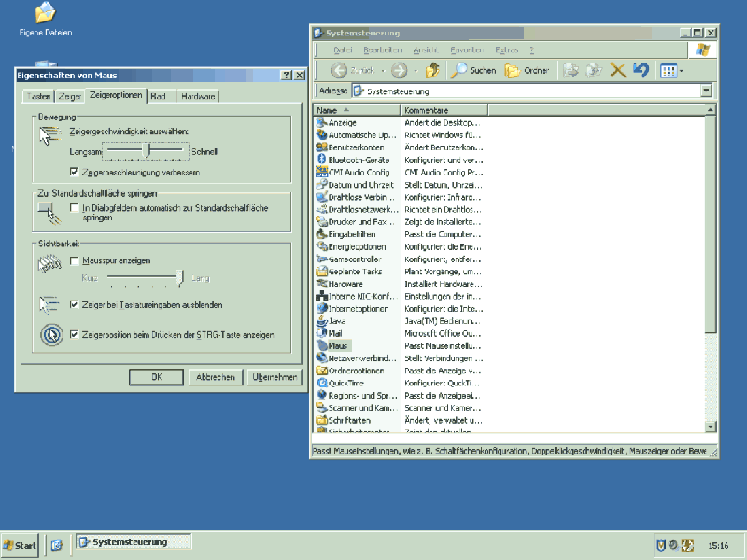The image size is (747, 560).
Task: Open the Datei menu
Action: click(343, 50)
